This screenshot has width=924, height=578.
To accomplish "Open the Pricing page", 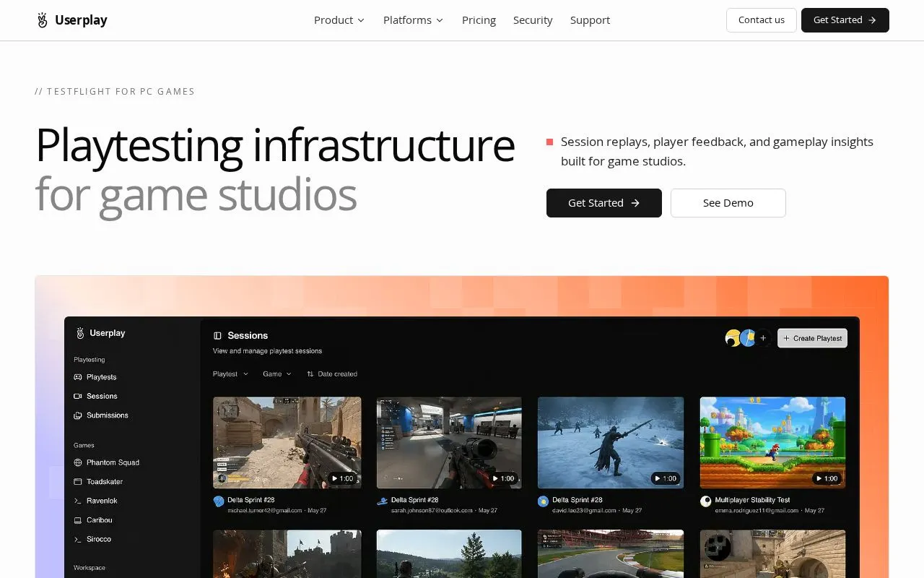I will pos(479,20).
